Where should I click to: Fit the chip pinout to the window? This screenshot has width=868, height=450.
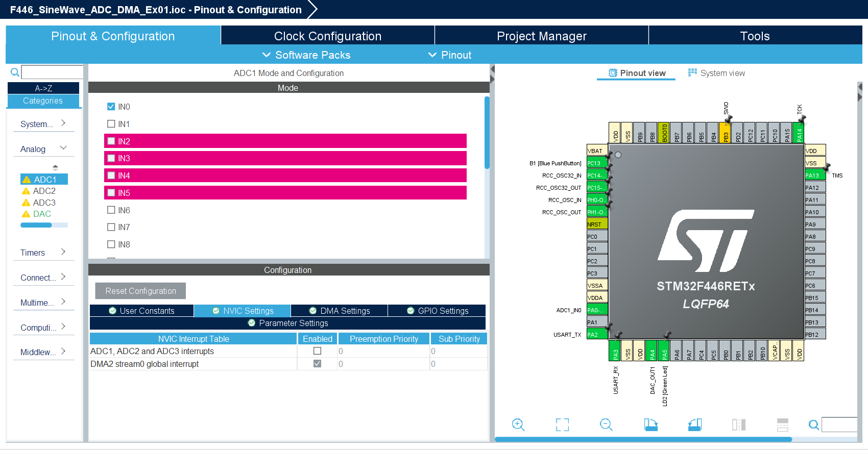click(562, 424)
